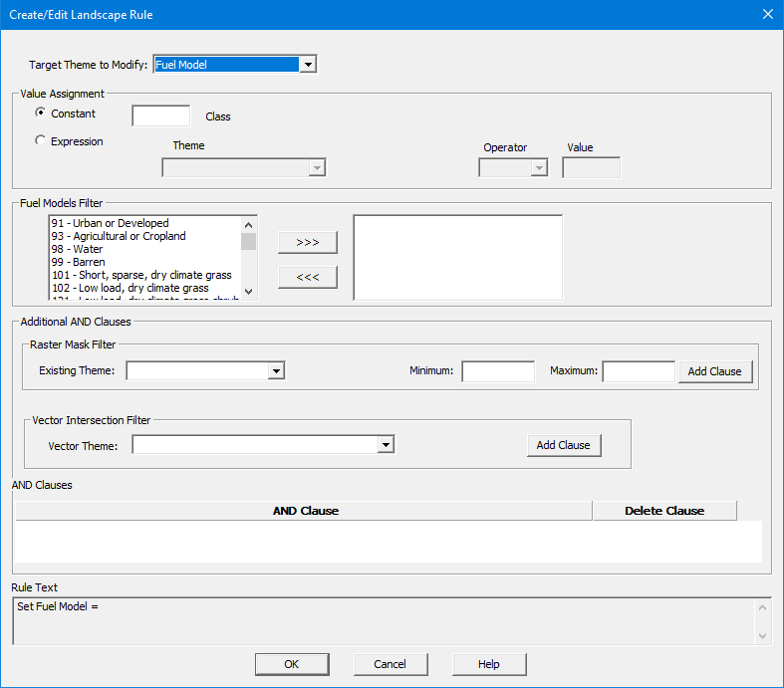Click the Constant Class value field
Screen dimensions: 784x688
point(161,115)
